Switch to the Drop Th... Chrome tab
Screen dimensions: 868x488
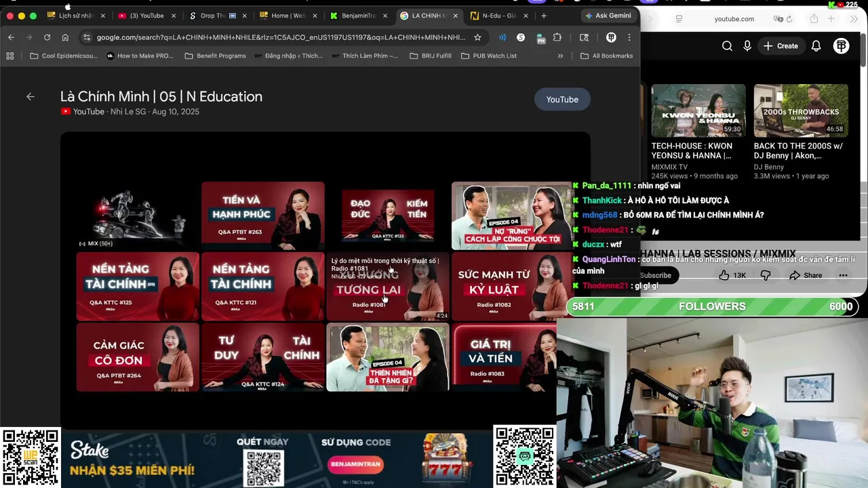tap(217, 16)
